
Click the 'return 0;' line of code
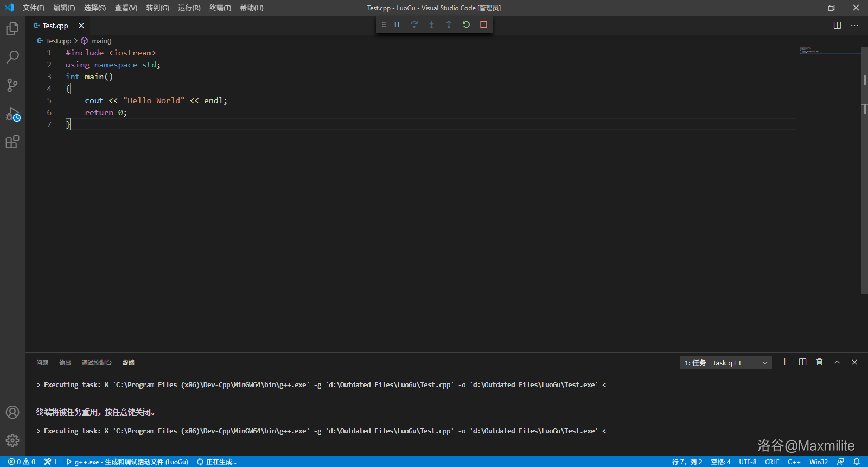click(x=106, y=112)
